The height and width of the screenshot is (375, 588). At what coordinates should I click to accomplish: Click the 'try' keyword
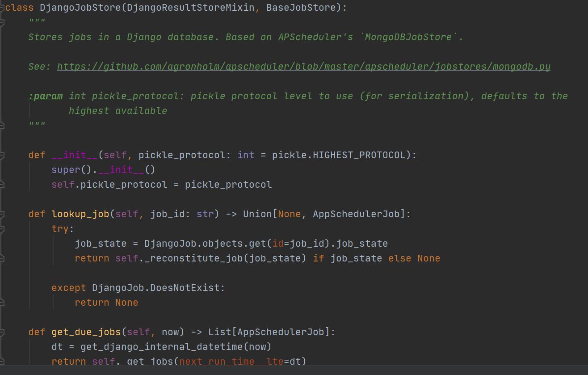point(60,229)
